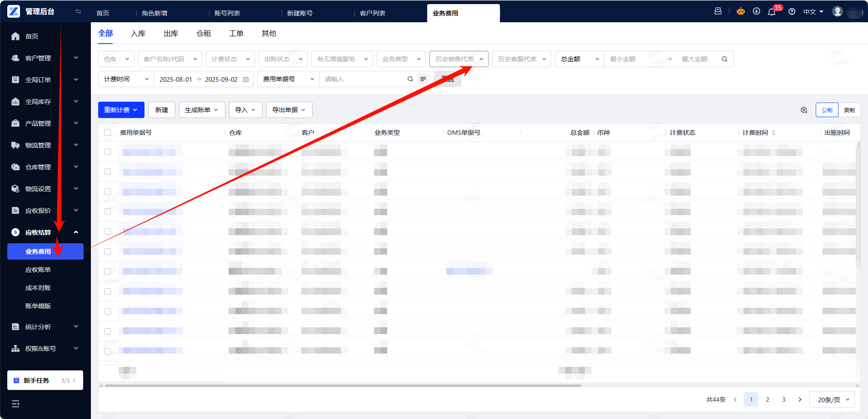Click the 统计分析 chart icon
868x419 pixels.
(15, 327)
